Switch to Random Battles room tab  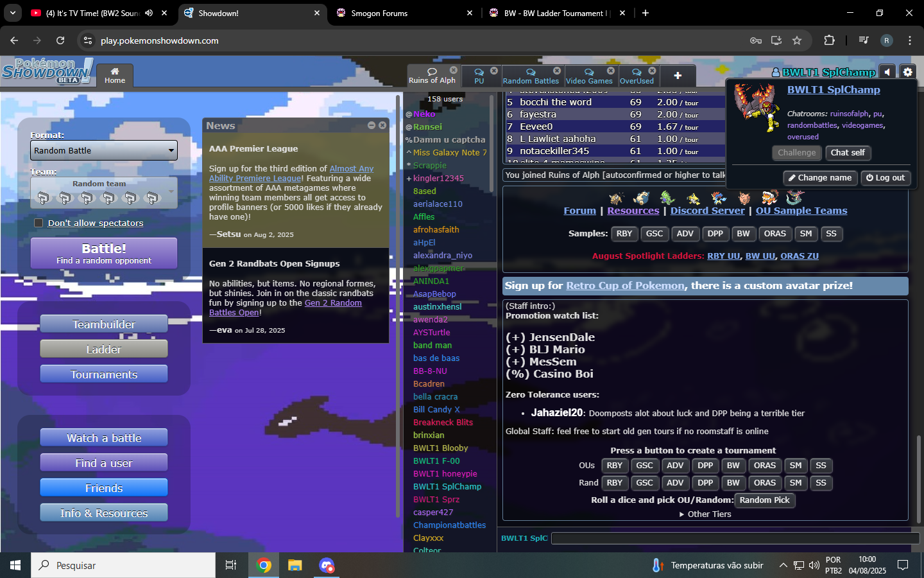(531, 76)
